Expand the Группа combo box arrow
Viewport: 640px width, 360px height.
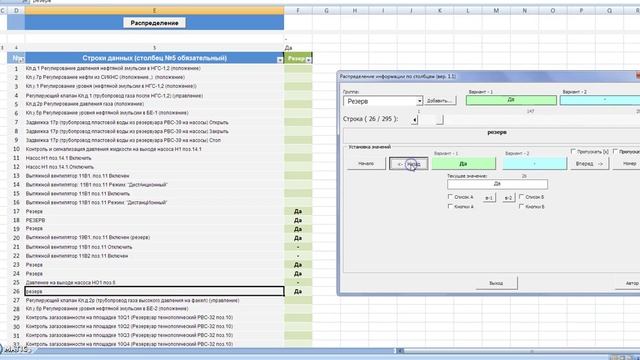419,101
